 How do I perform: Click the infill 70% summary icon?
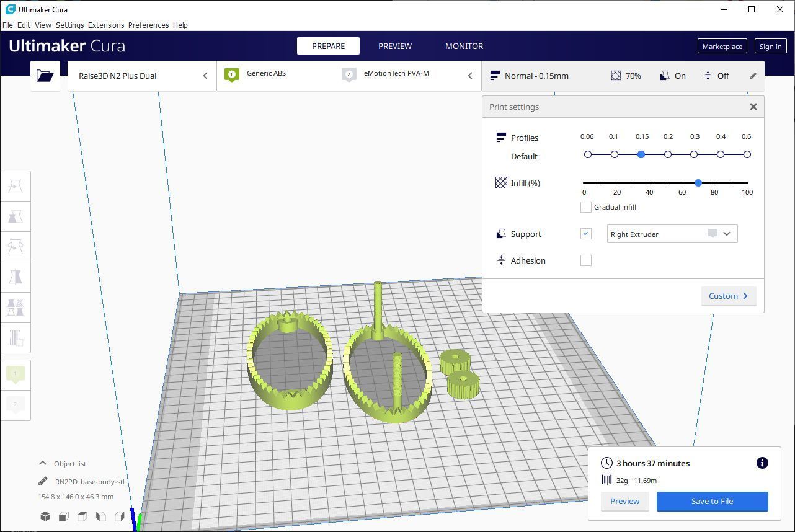[x=616, y=76]
